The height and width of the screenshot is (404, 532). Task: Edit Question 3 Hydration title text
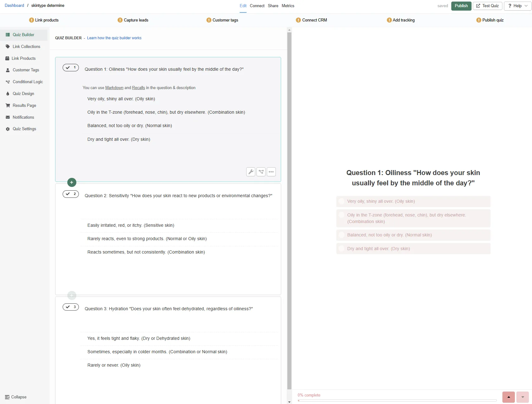169,309
